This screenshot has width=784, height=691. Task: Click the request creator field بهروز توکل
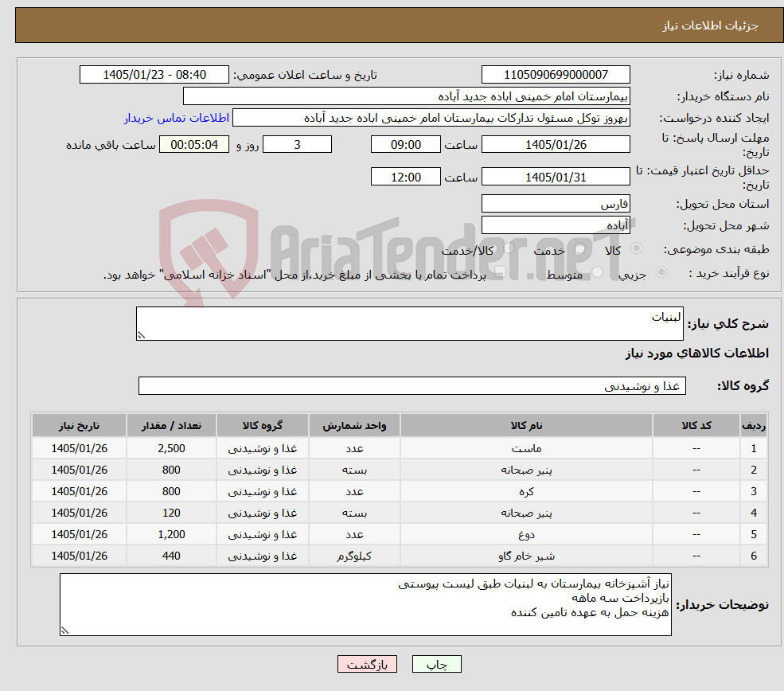[x=431, y=118]
